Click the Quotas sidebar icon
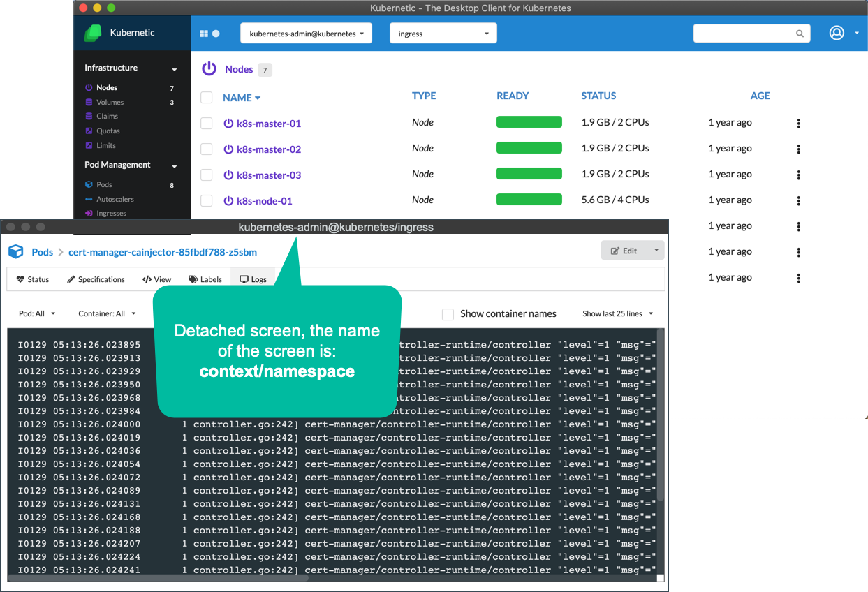Screen dimensions: 868x592 [89, 131]
